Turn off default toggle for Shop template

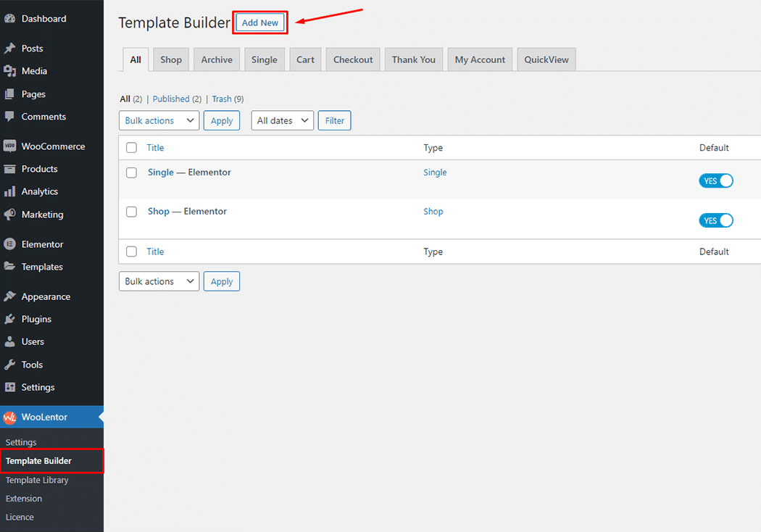[x=716, y=220]
